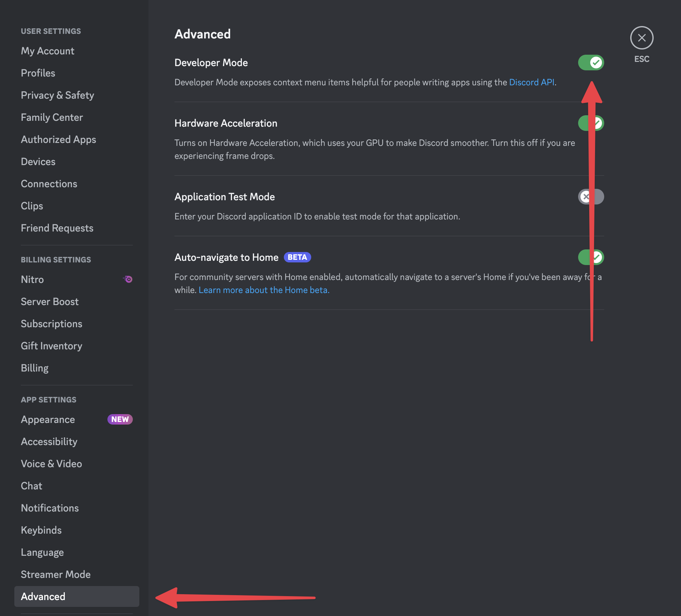The height and width of the screenshot is (616, 681).
Task: Select Accessibility settings page
Action: (x=49, y=441)
